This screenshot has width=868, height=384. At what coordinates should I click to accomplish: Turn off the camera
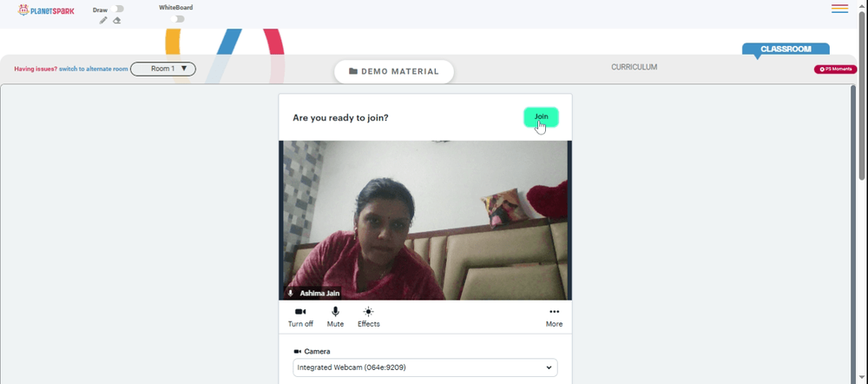pyautogui.click(x=300, y=317)
